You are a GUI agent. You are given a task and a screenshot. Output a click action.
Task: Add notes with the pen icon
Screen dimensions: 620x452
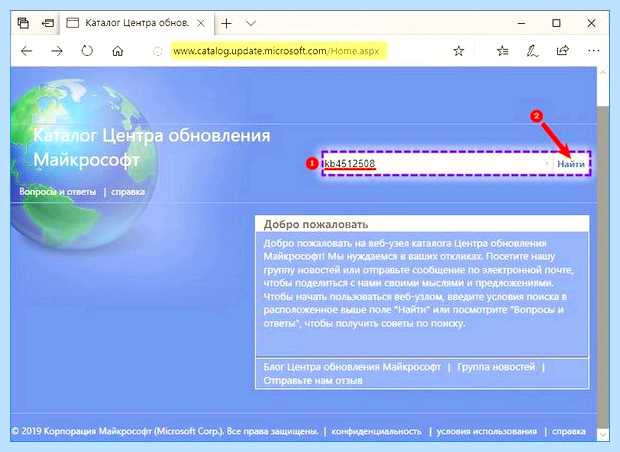[x=532, y=51]
